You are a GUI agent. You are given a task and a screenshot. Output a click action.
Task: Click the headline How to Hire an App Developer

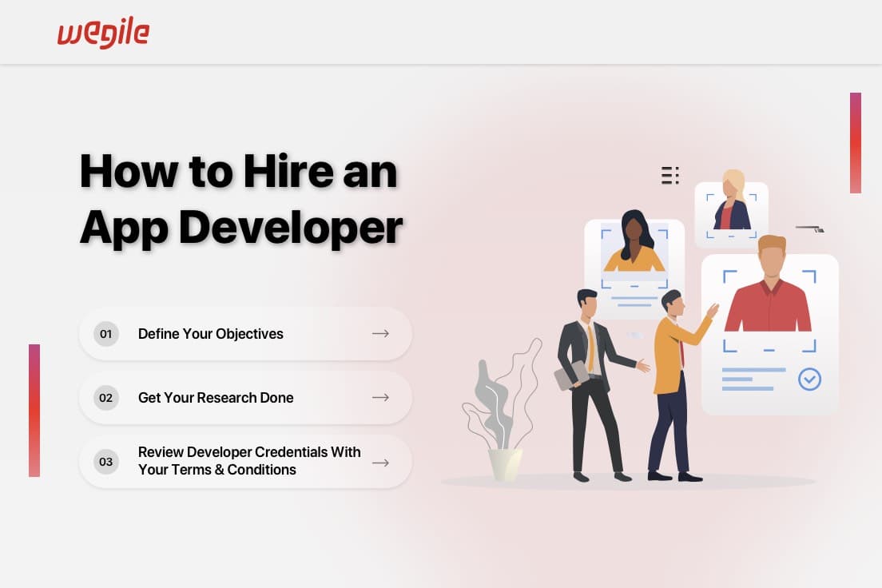point(240,198)
